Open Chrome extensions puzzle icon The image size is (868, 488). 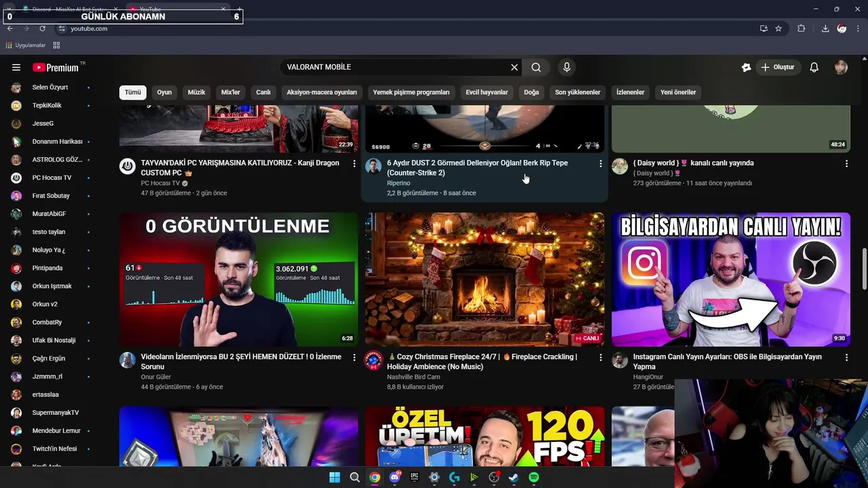coord(802,28)
